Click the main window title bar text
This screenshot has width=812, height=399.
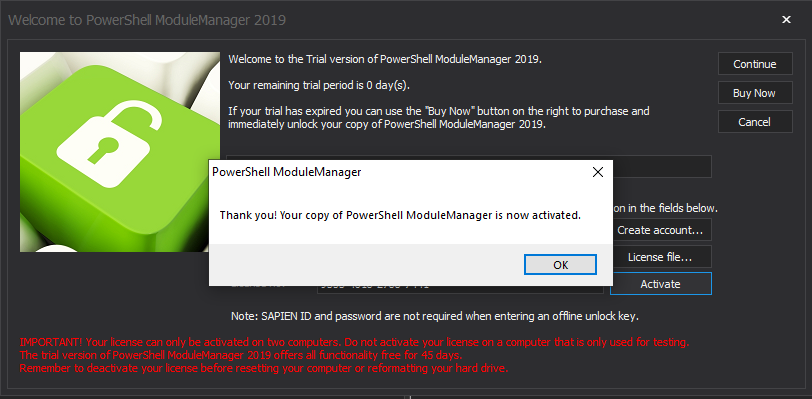pos(147,20)
